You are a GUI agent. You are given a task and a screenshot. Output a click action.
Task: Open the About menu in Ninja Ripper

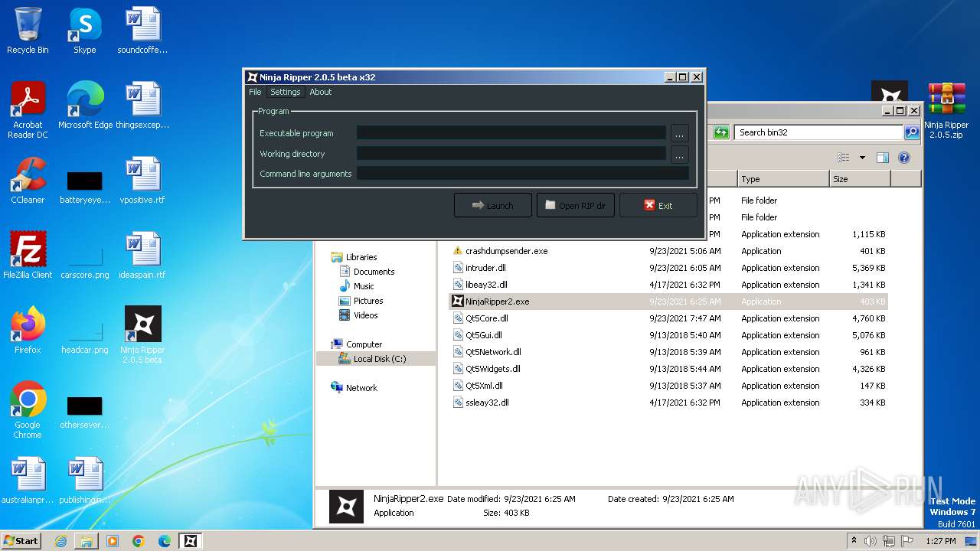tap(320, 92)
